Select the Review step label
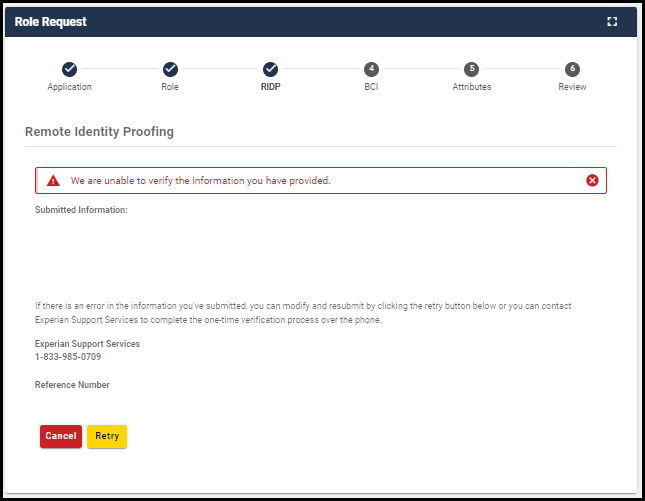The image size is (645, 501). coord(572,87)
